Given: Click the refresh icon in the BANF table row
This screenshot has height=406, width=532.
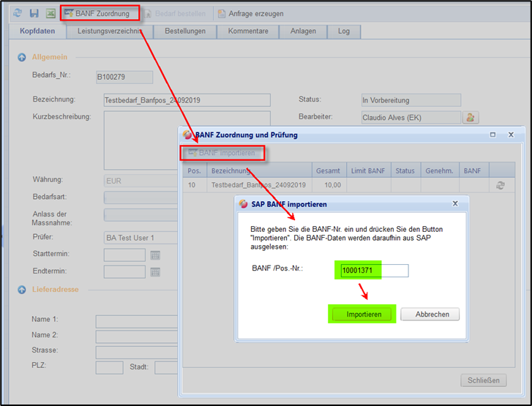Looking at the screenshot, I should 501,186.
